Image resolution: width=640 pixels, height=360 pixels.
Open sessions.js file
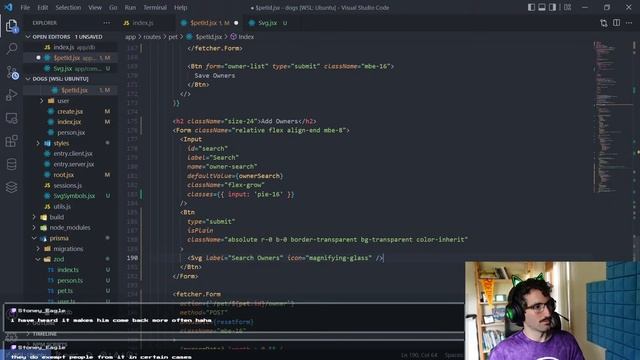pos(68,185)
